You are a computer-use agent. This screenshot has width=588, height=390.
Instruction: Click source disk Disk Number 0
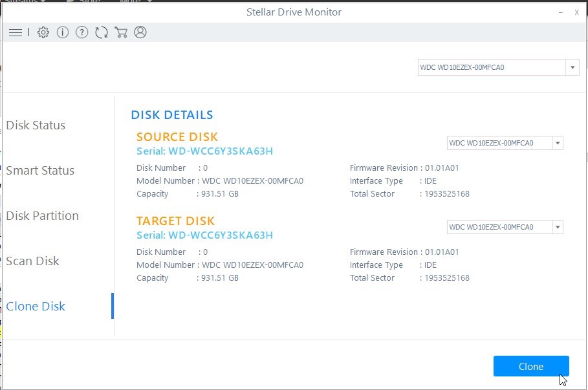[x=205, y=168]
